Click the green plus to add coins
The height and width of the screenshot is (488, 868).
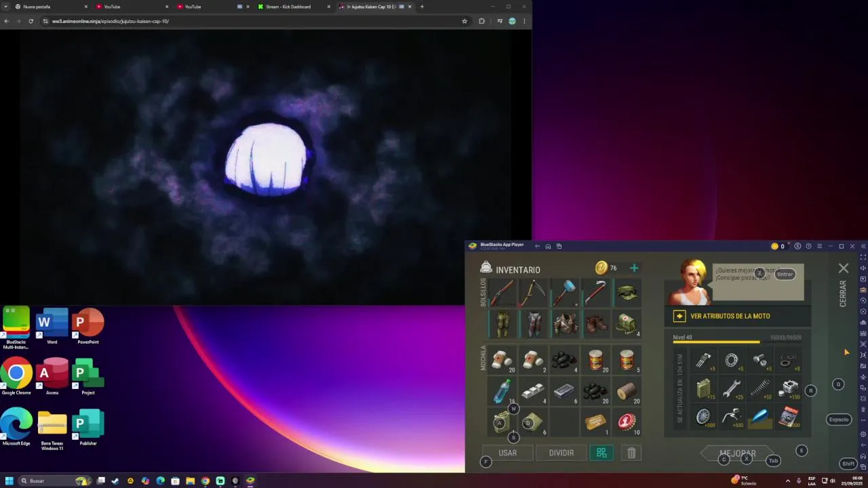pyautogui.click(x=634, y=268)
